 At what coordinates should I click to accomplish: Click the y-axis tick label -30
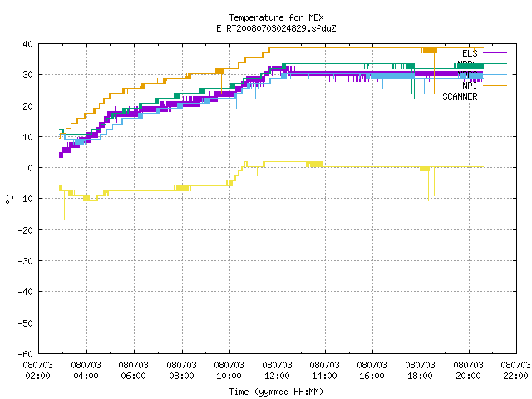(26, 261)
